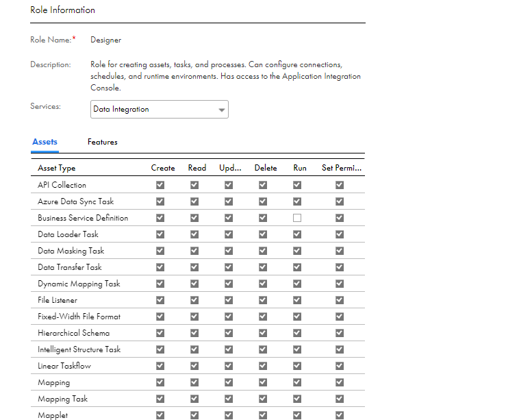519x420 pixels.
Task: Uncheck Update for Dynamic Mapping Task
Action: pyautogui.click(x=229, y=284)
